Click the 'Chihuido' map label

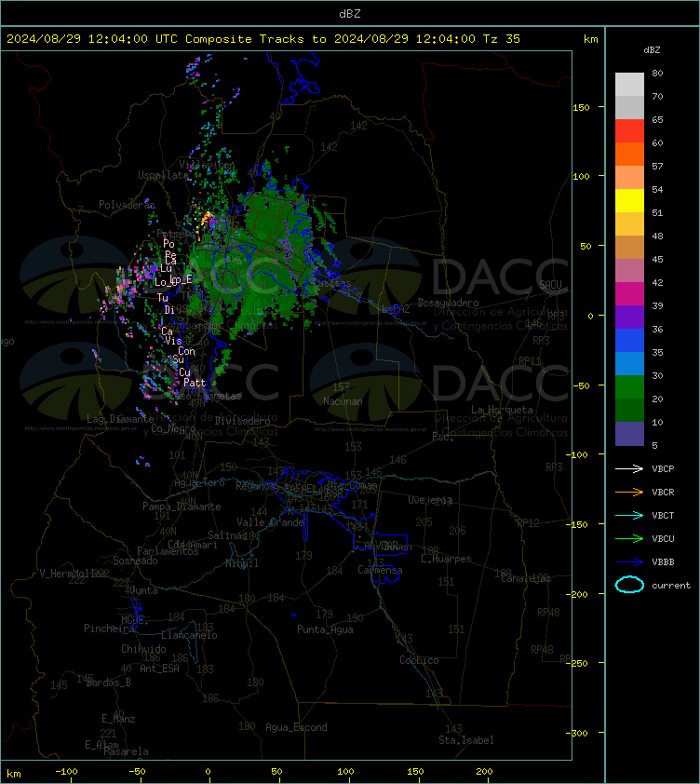coord(143,648)
